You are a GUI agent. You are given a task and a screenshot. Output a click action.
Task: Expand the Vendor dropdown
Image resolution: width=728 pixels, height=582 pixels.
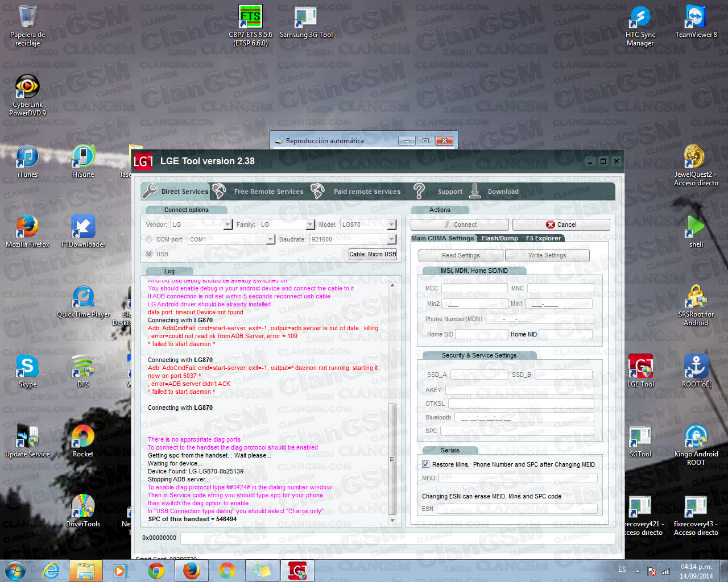(227, 225)
